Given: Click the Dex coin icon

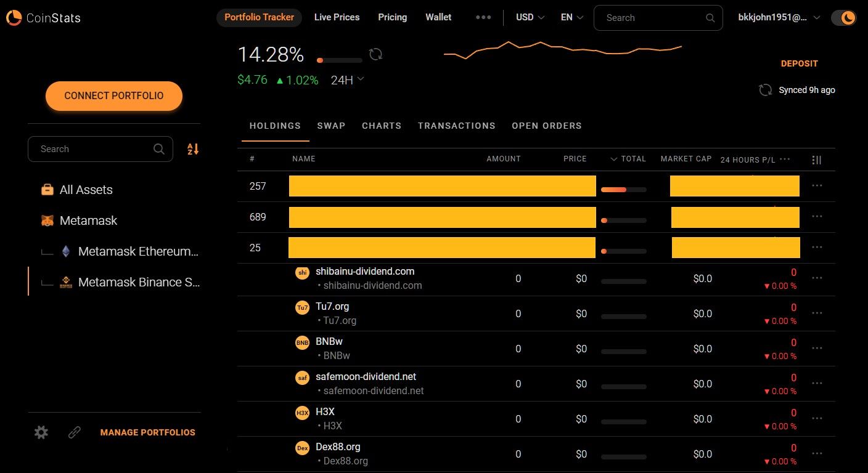Looking at the screenshot, I should coord(302,448).
